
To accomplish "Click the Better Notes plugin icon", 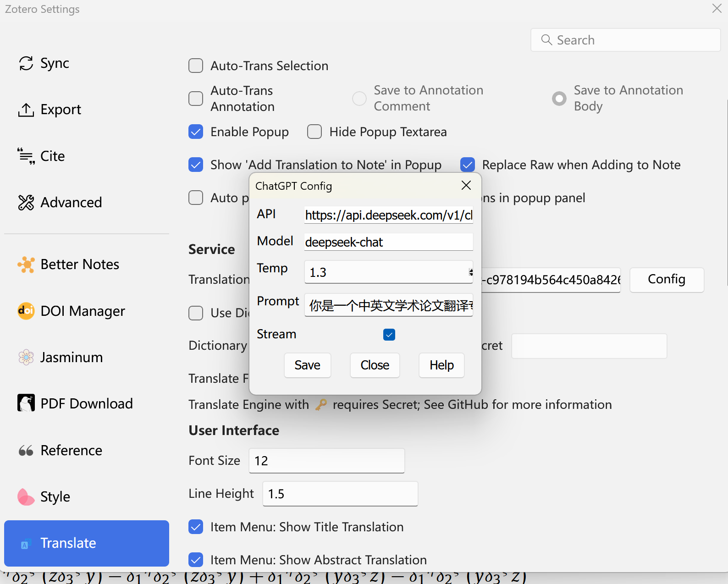I will point(26,265).
